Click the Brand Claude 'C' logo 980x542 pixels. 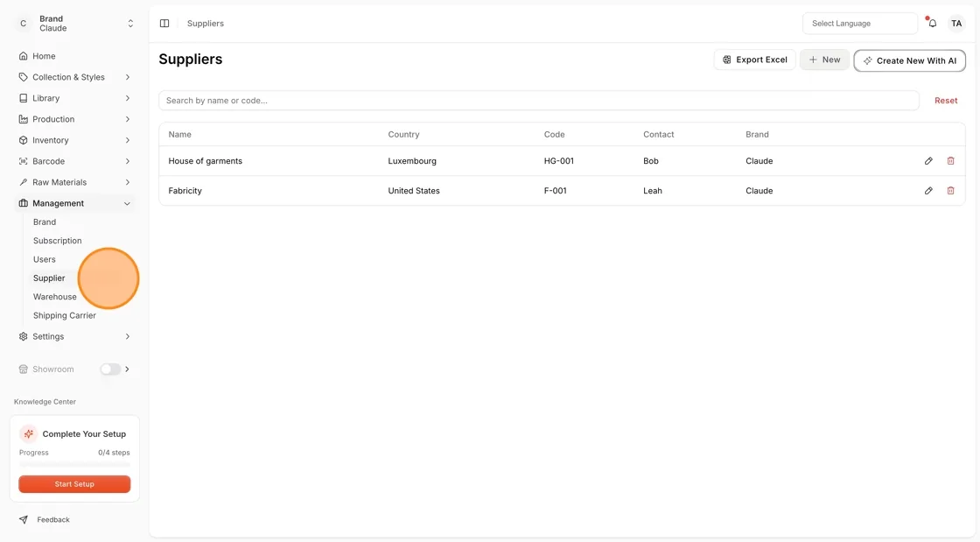[x=23, y=23]
